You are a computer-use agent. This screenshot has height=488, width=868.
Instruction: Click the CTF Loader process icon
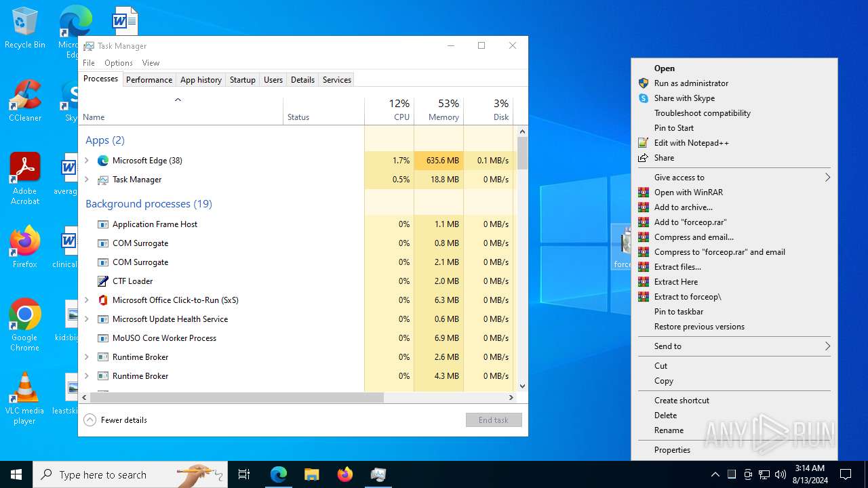click(x=103, y=281)
